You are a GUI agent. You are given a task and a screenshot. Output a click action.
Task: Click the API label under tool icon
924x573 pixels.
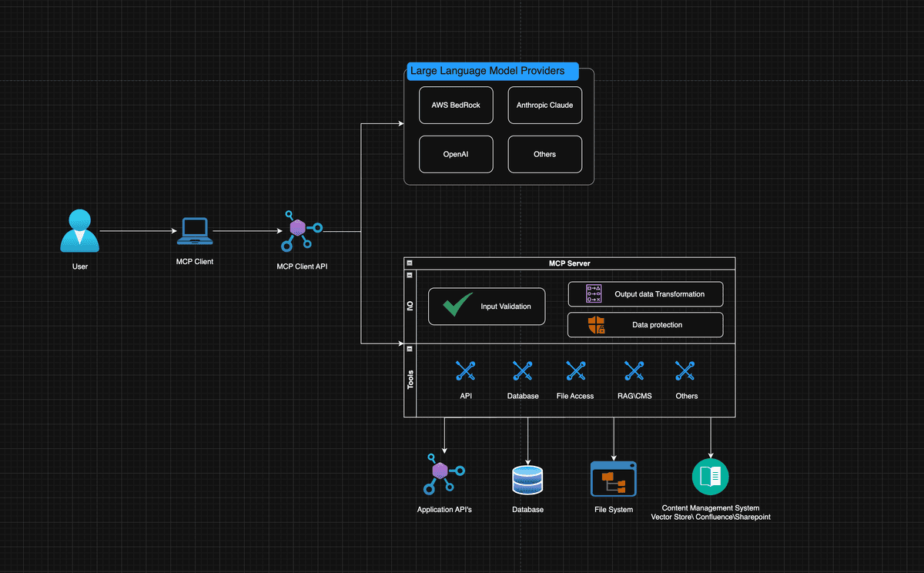(466, 396)
